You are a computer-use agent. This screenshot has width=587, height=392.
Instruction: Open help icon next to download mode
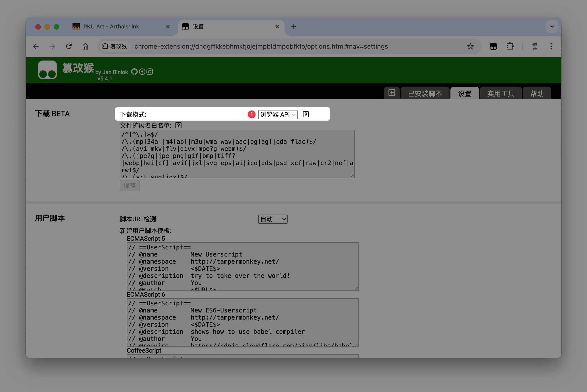pyautogui.click(x=305, y=114)
